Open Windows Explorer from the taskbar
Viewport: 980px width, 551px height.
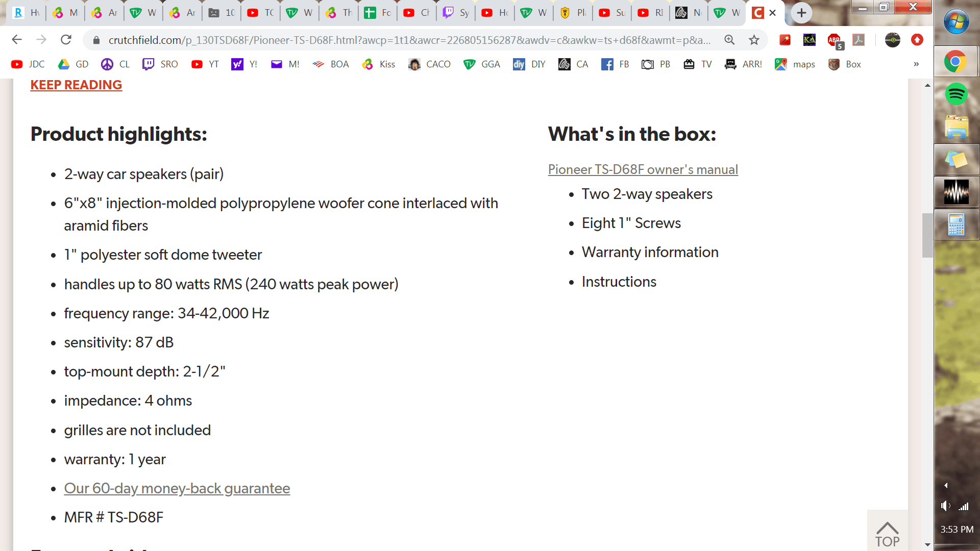(x=956, y=127)
